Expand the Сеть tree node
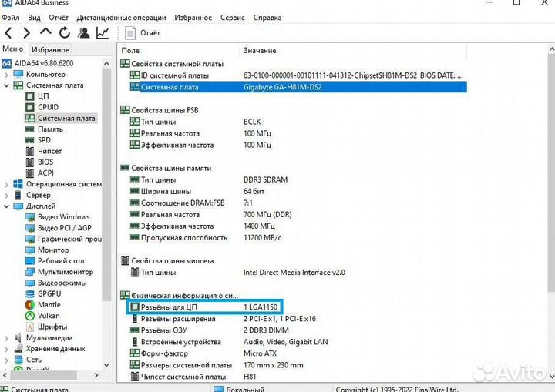 click(x=6, y=360)
